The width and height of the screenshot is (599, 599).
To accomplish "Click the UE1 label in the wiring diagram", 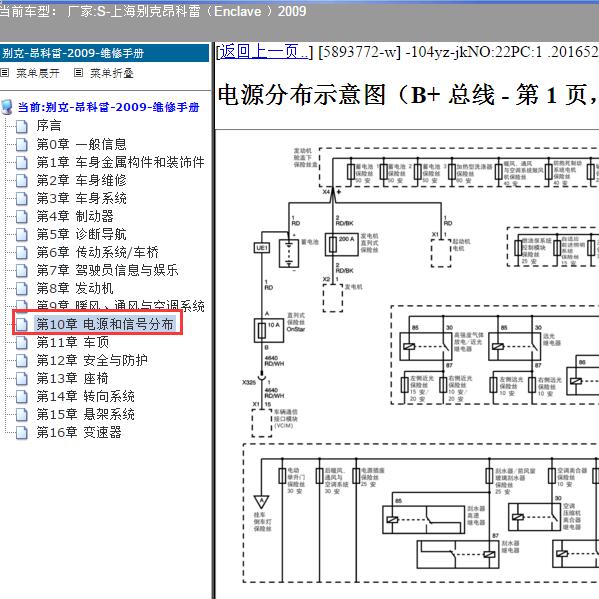I will pos(262,248).
